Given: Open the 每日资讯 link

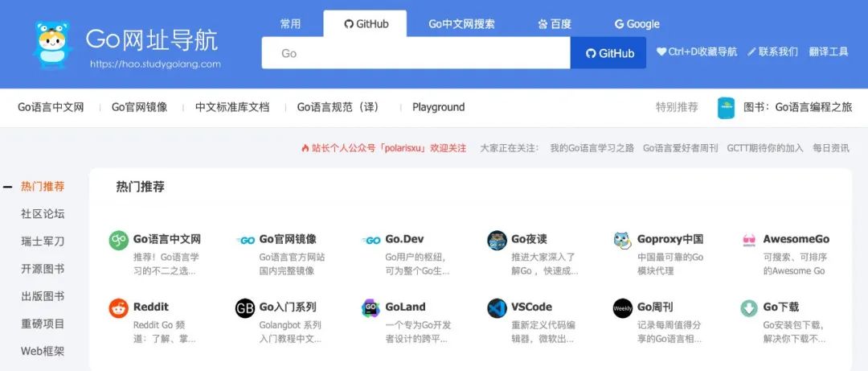Looking at the screenshot, I should (831, 148).
